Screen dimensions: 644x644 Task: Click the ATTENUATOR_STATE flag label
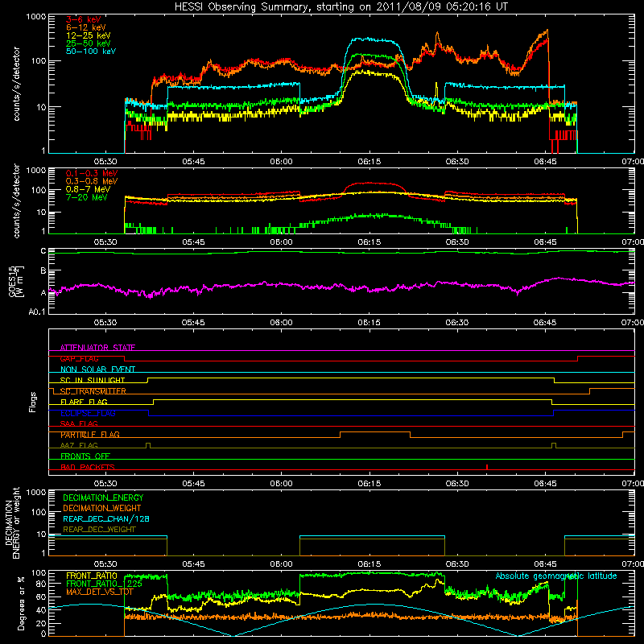point(97,348)
